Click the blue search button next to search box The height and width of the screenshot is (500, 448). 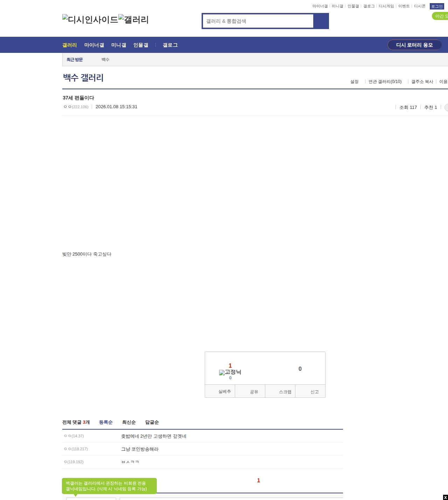pos(321,21)
